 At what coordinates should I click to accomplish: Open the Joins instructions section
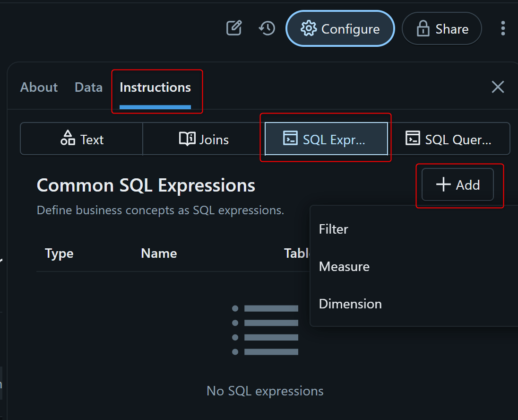(x=204, y=139)
